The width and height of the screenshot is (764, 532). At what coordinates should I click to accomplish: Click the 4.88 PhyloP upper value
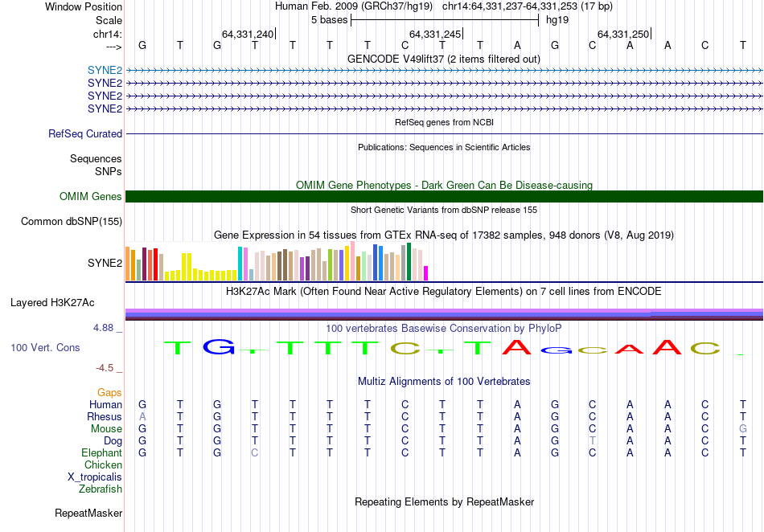click(x=103, y=328)
